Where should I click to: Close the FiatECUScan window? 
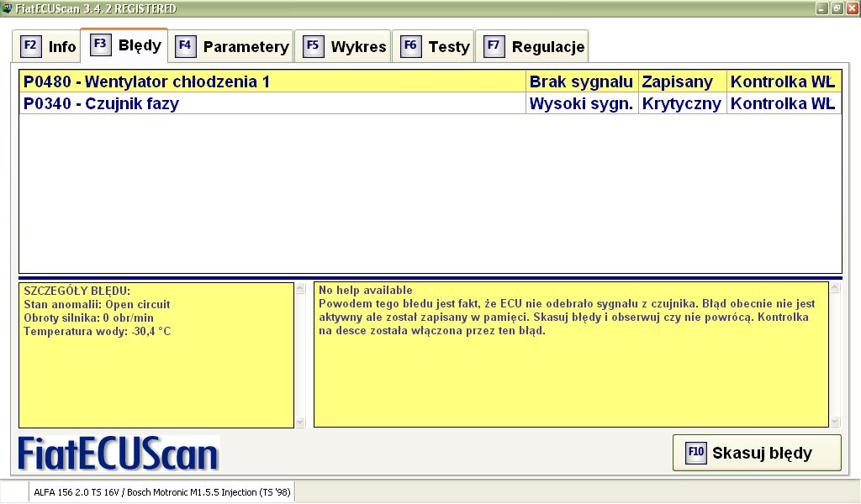[x=853, y=8]
